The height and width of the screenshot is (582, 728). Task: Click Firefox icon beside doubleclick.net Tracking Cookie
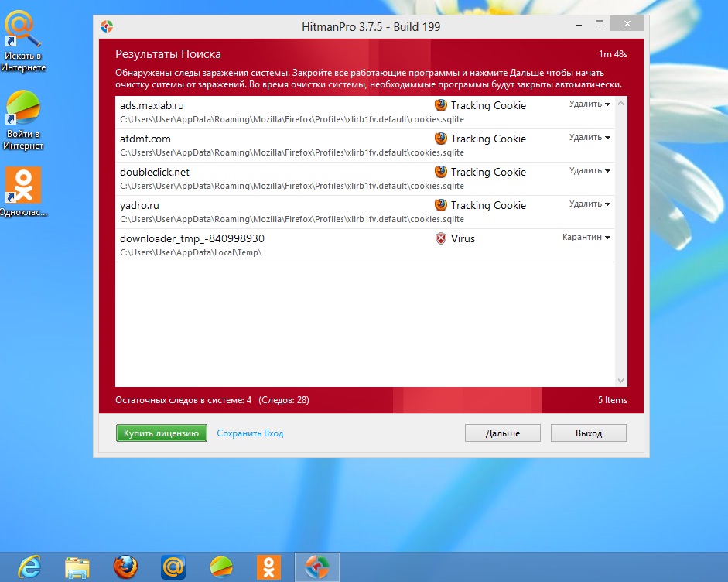(441, 172)
